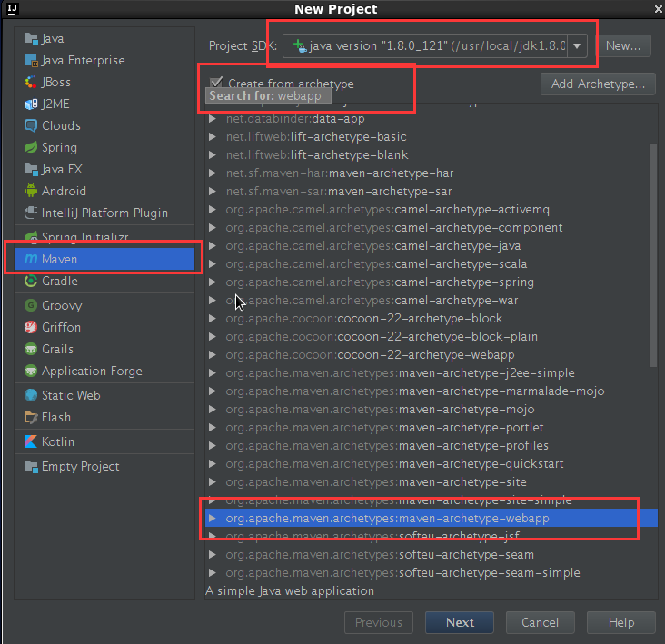The height and width of the screenshot is (644, 665).
Task: Click Add Archetype... button
Action: click(598, 84)
